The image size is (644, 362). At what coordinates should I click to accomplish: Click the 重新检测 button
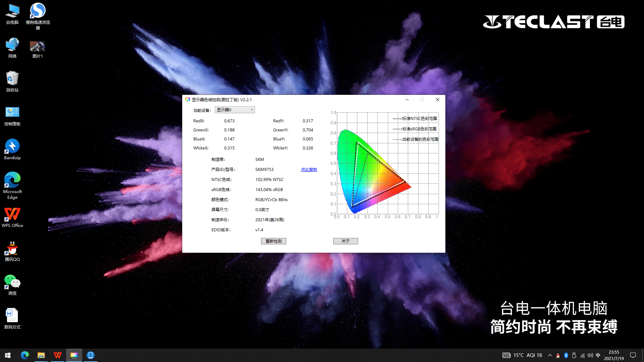click(x=274, y=241)
